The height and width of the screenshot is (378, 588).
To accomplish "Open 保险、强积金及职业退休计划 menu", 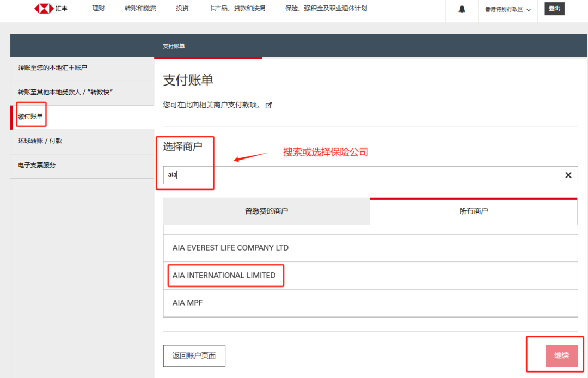I will tap(326, 9).
